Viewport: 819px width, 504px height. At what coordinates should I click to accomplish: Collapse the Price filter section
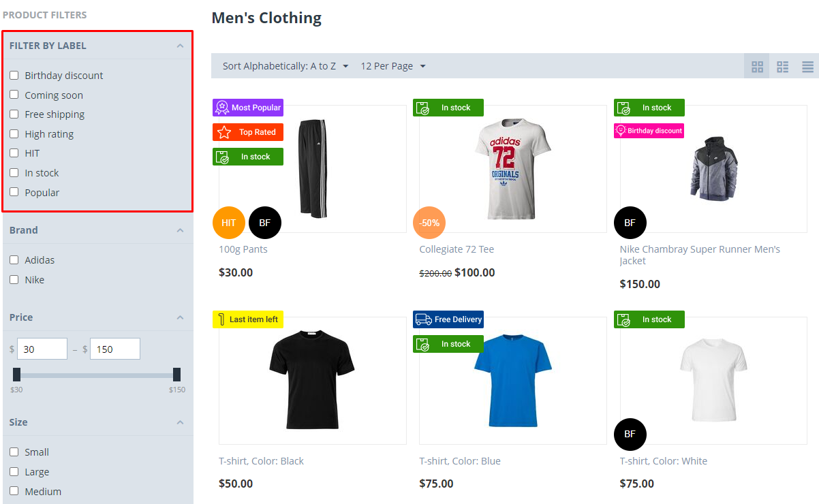(180, 317)
